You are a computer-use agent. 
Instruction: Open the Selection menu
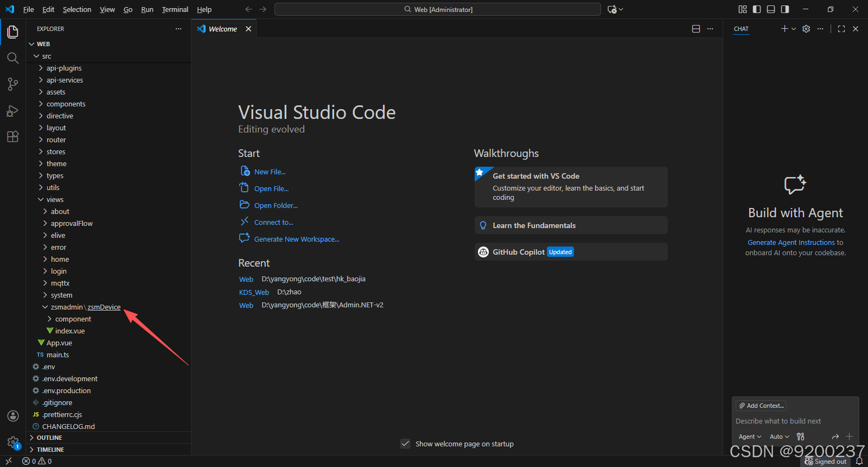(x=77, y=9)
